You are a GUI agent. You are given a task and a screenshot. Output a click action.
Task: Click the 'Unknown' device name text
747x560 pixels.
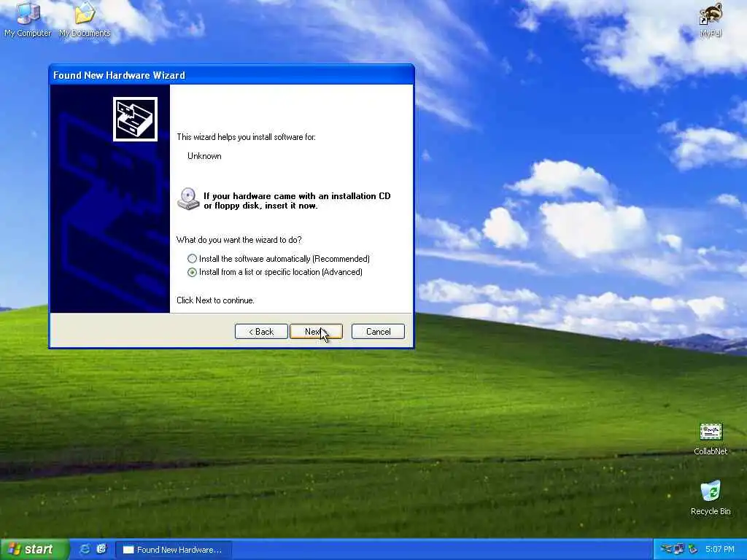pos(204,156)
